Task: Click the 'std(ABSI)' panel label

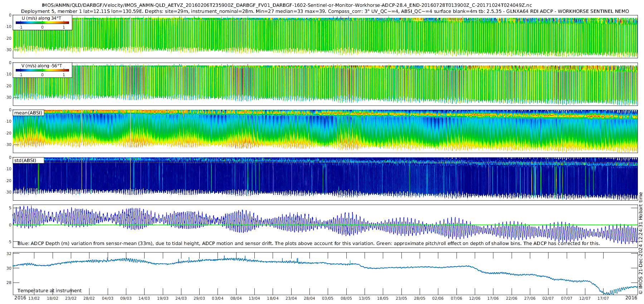Action: [x=25, y=160]
